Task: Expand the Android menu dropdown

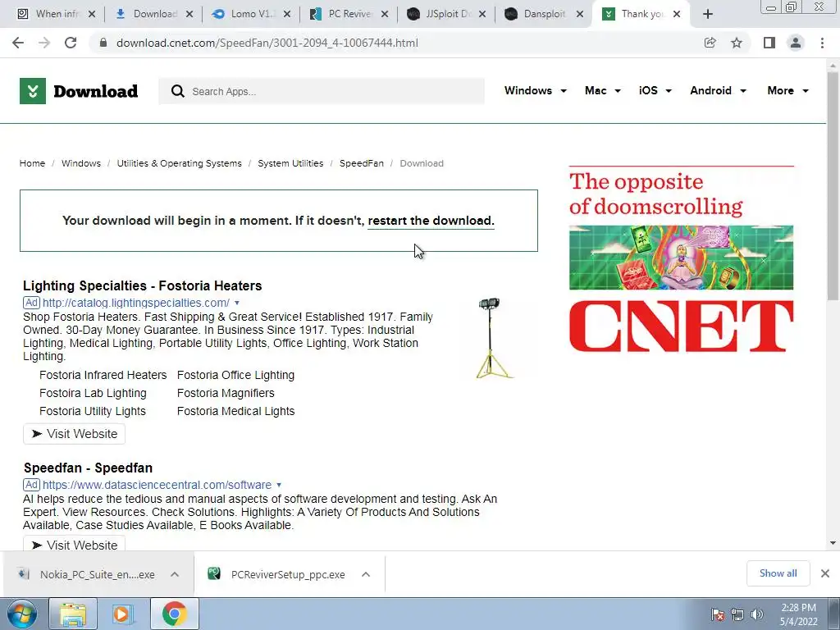Action: tap(743, 91)
